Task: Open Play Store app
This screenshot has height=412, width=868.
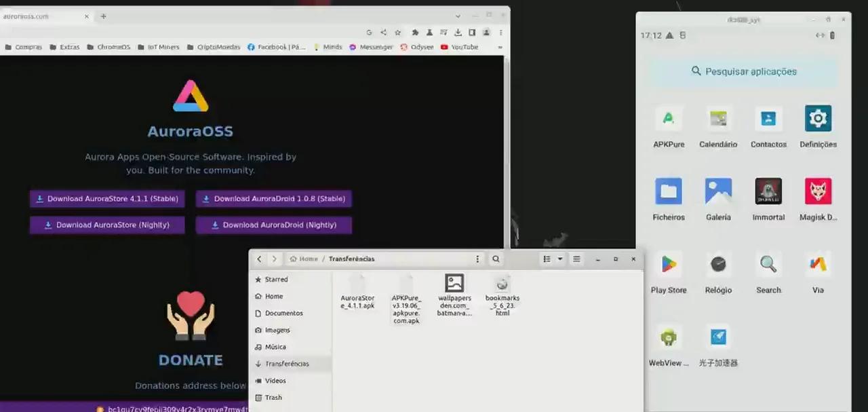Action: tap(669, 264)
